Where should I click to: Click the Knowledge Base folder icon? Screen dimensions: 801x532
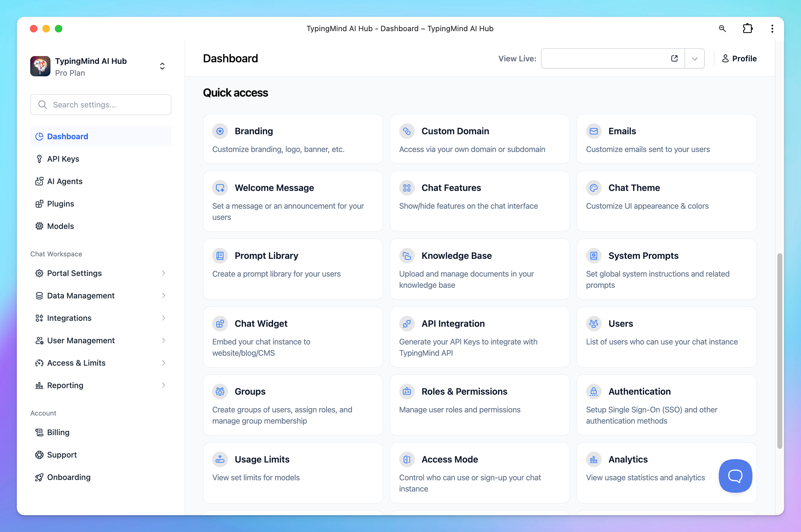point(406,255)
